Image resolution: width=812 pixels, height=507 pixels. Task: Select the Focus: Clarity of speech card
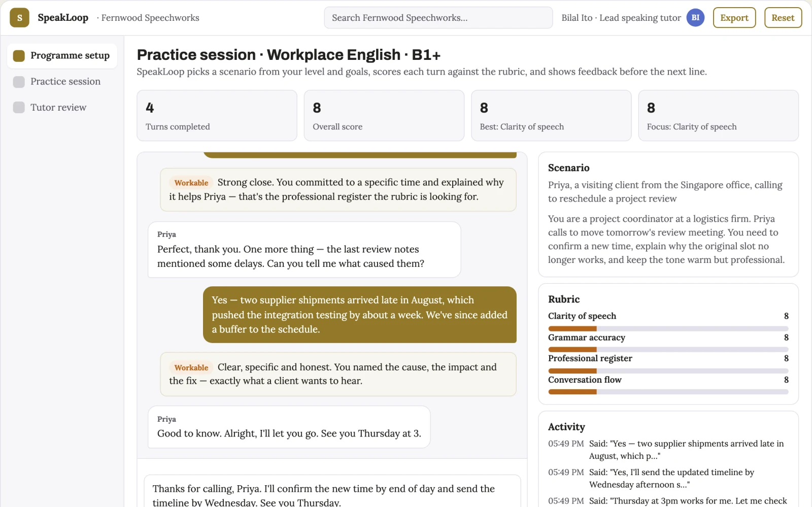pyautogui.click(x=719, y=116)
